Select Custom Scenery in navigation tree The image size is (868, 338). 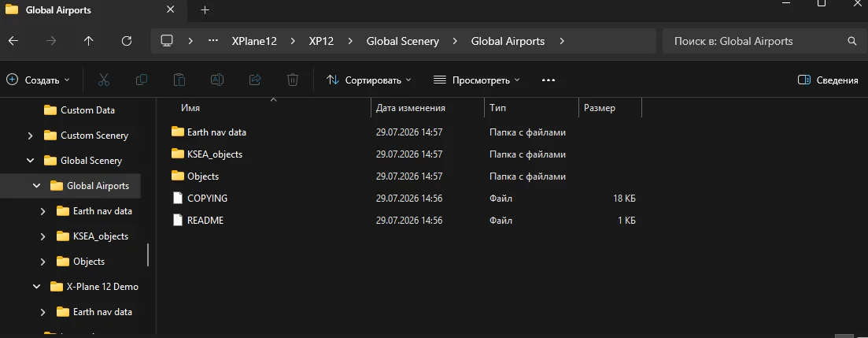(94, 136)
